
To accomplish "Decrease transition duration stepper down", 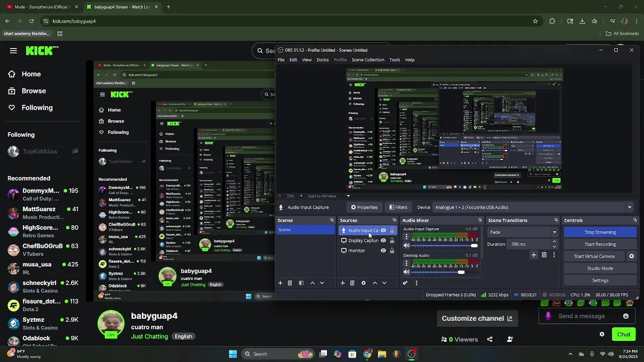I will tap(554, 246).
